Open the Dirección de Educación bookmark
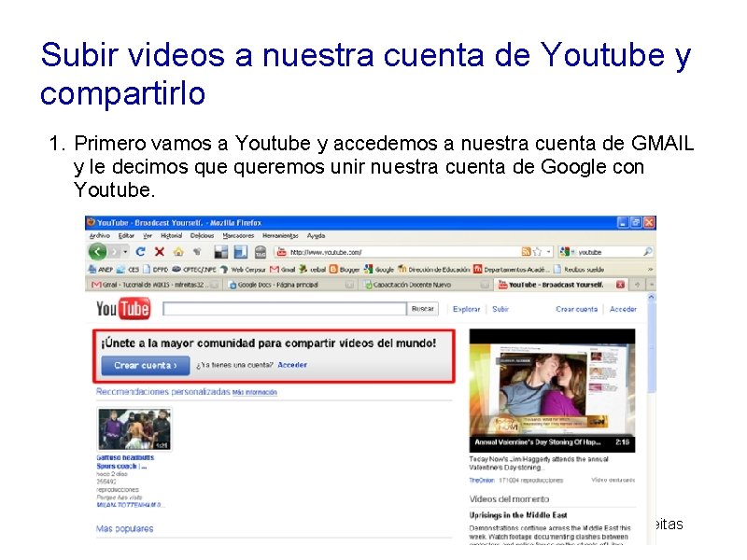747x560 pixels. 434,270
